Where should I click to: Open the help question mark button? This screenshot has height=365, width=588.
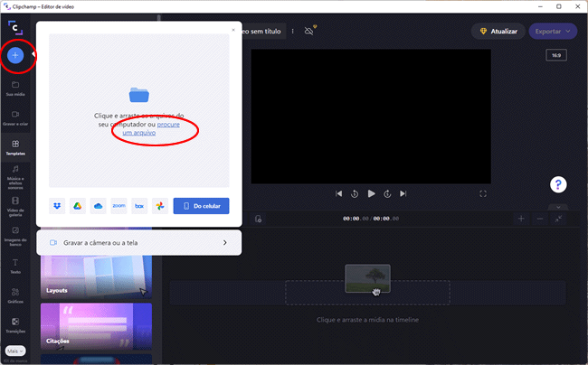(x=558, y=184)
